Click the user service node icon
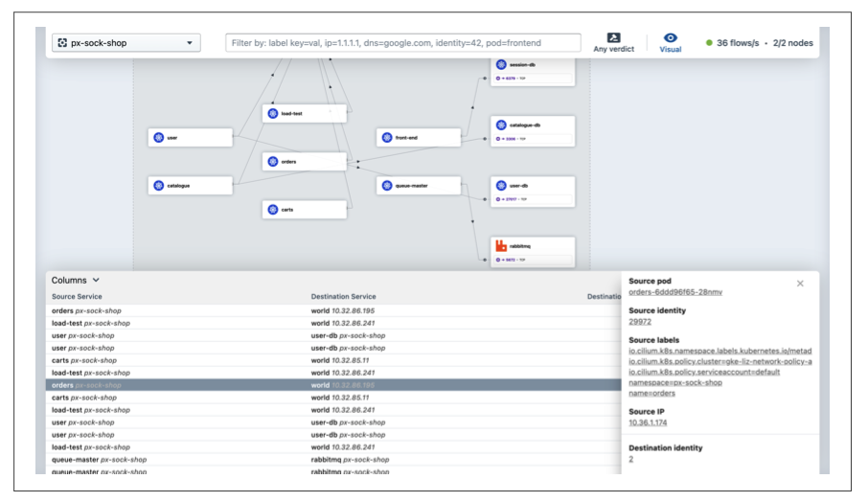Viewport: 868px width, 502px height. 159,137
